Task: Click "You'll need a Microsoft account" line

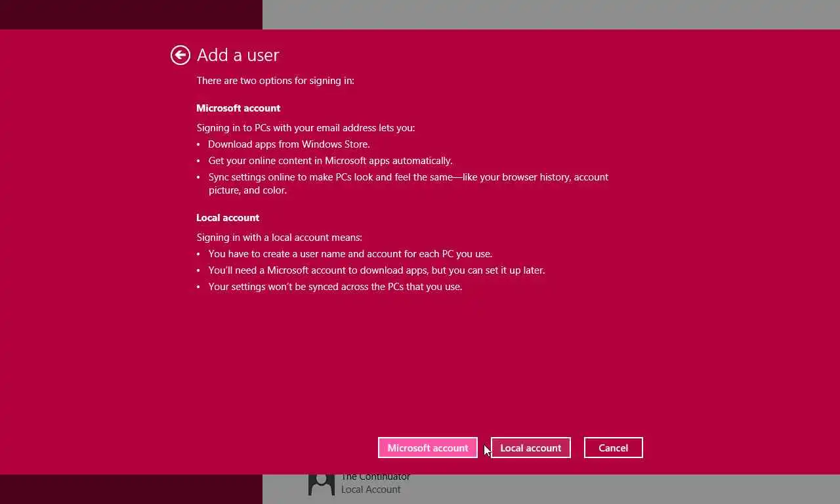Action: click(x=377, y=270)
